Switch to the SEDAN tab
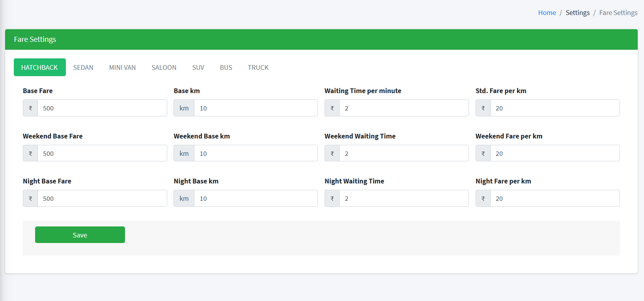The image size is (644, 301). coord(83,67)
